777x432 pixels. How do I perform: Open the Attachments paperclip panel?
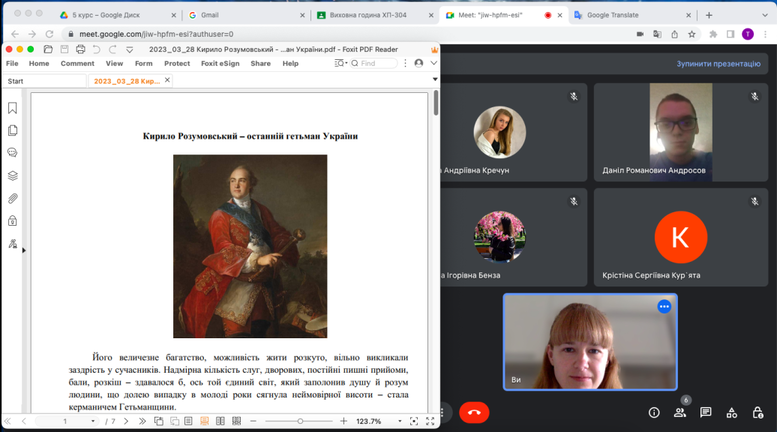(12, 198)
